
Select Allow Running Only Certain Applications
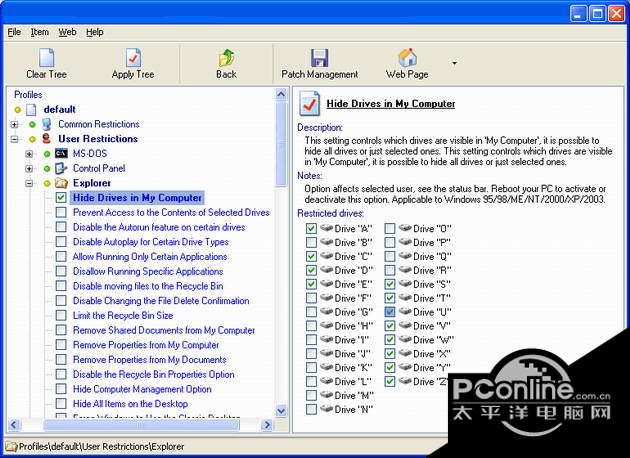pyautogui.click(x=150, y=256)
